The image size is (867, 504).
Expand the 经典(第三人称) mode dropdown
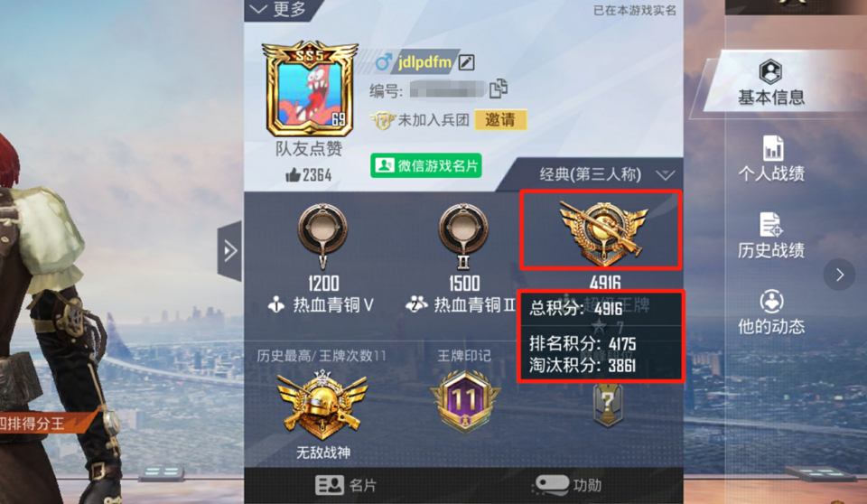(x=665, y=175)
